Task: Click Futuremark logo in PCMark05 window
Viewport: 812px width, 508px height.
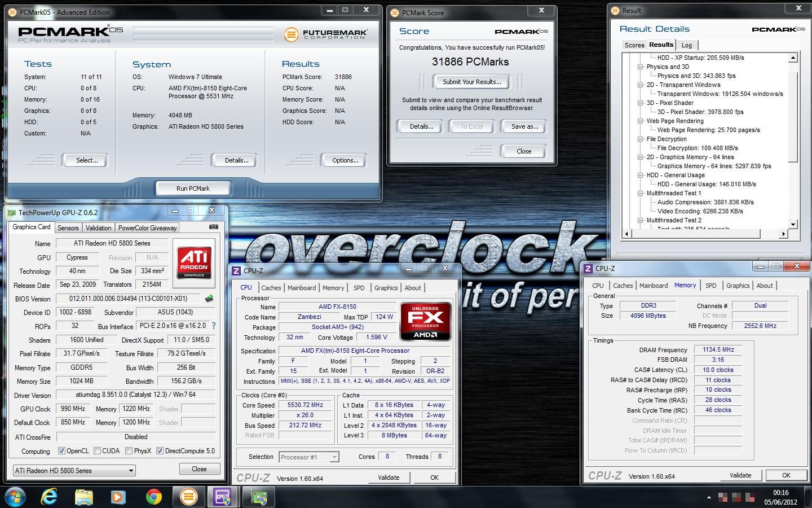Action: click(326, 35)
